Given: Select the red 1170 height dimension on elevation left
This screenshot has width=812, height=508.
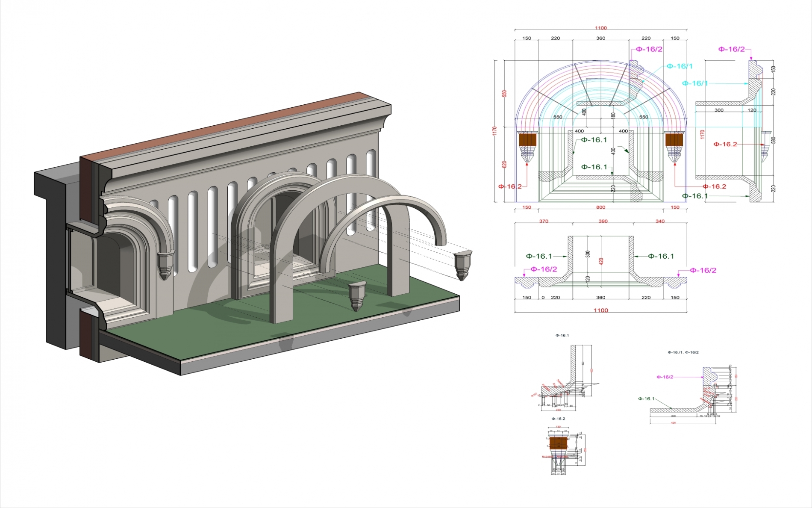Looking at the screenshot, I should (x=494, y=131).
